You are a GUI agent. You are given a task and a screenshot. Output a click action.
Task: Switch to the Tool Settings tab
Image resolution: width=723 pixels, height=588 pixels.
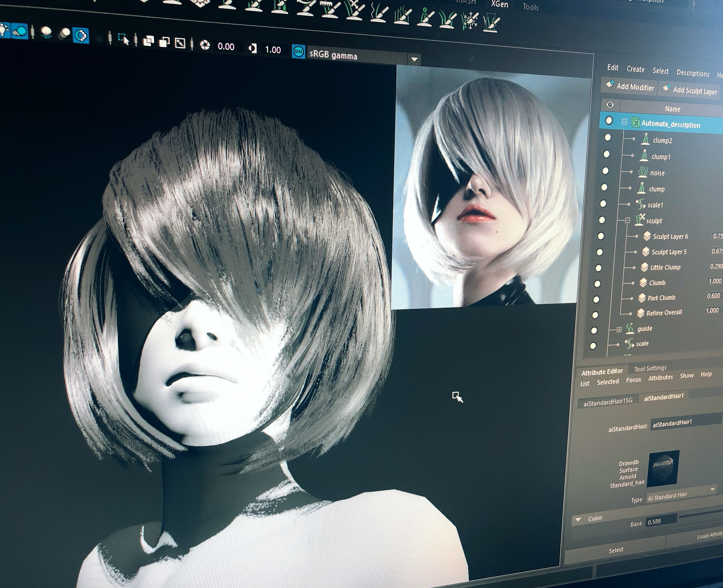(650, 368)
